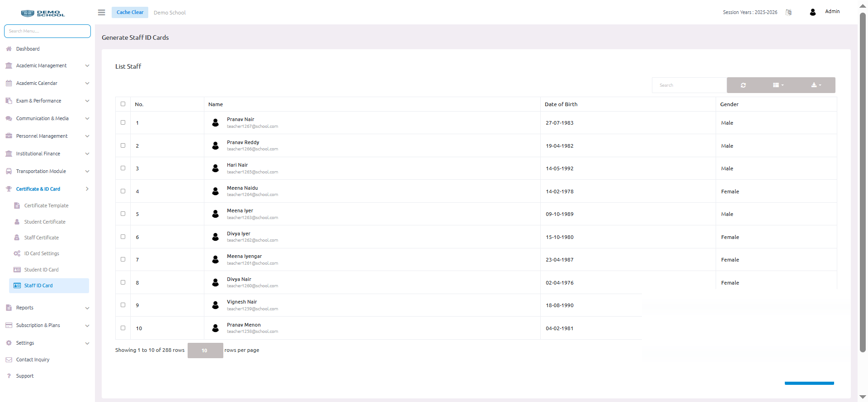
Task: Click the refresh table icon button
Action: tap(743, 85)
